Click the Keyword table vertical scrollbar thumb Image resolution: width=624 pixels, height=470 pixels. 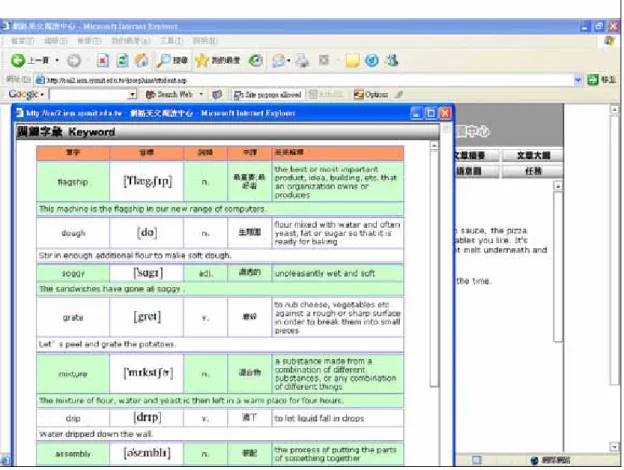click(434, 268)
